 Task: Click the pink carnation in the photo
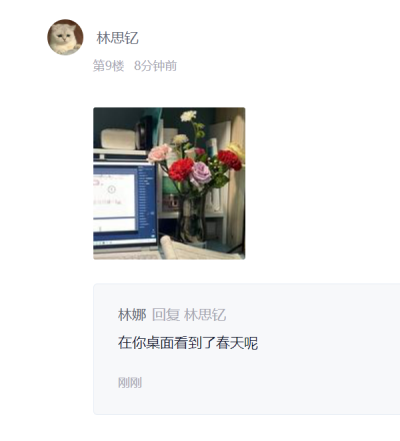[x=159, y=153]
